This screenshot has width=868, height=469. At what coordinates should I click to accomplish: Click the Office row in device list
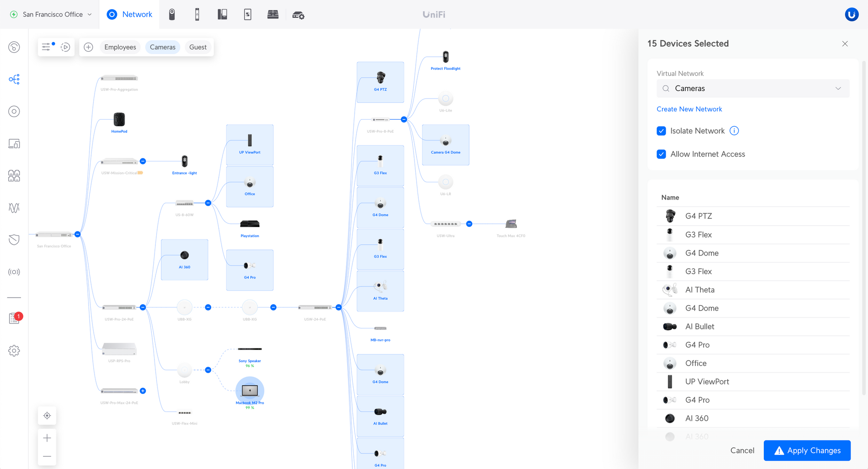click(753, 363)
